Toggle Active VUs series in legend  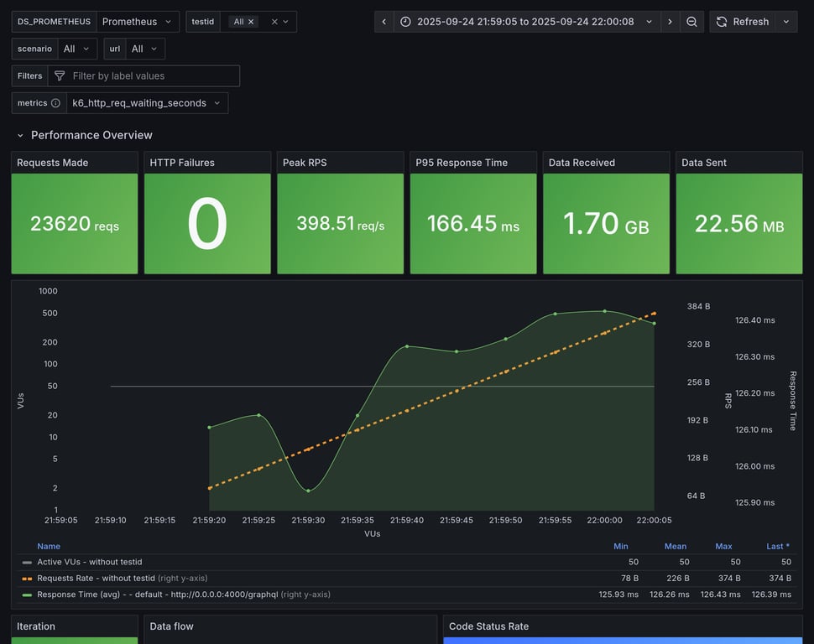[89, 562]
